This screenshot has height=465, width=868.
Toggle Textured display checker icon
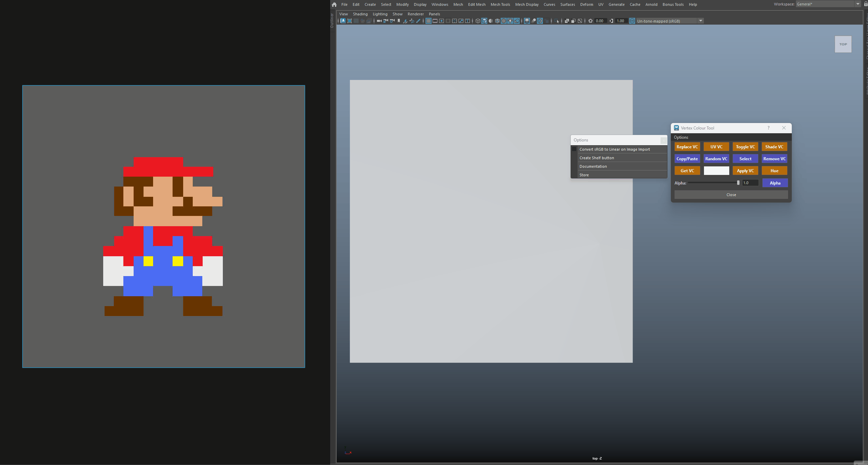(504, 21)
